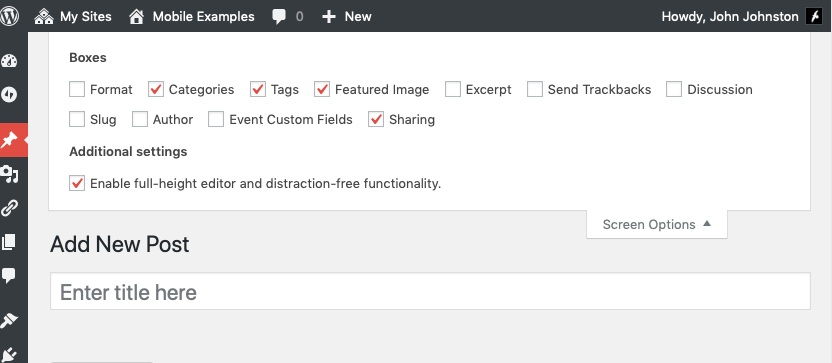Enable the Format box checkbox

pyautogui.click(x=77, y=89)
